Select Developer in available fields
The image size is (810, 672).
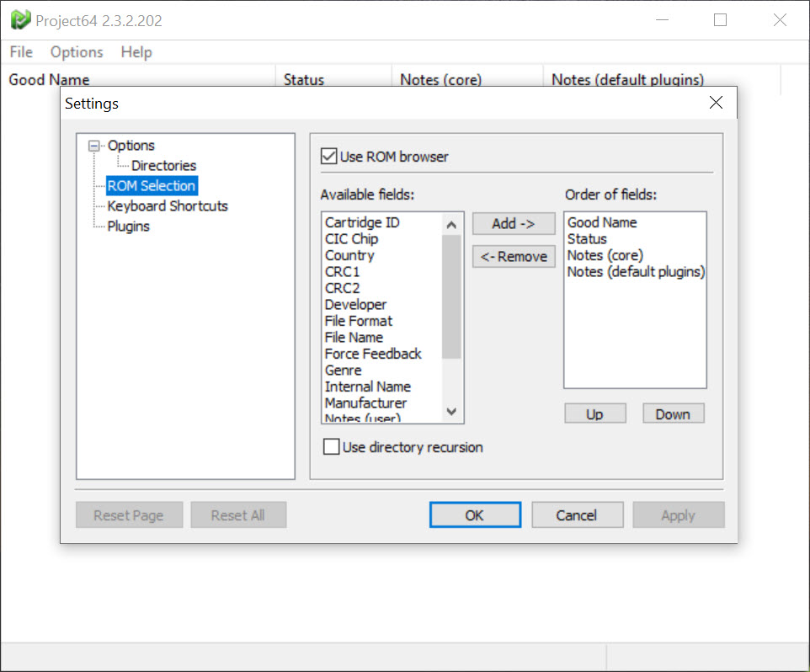(x=355, y=305)
